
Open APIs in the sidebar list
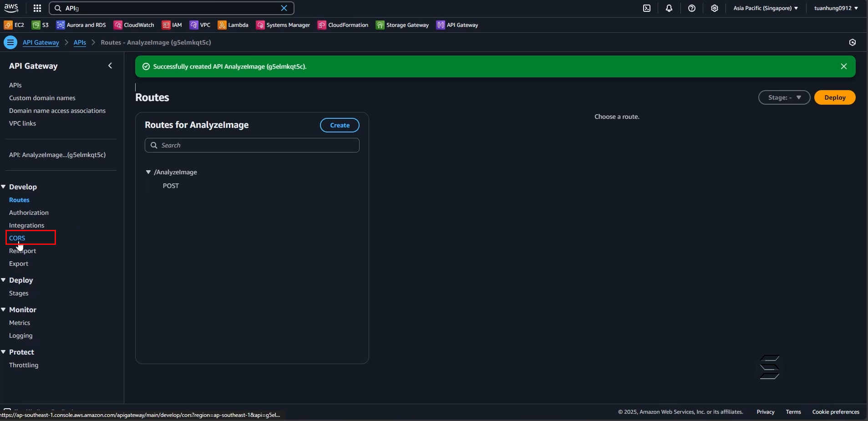(15, 85)
